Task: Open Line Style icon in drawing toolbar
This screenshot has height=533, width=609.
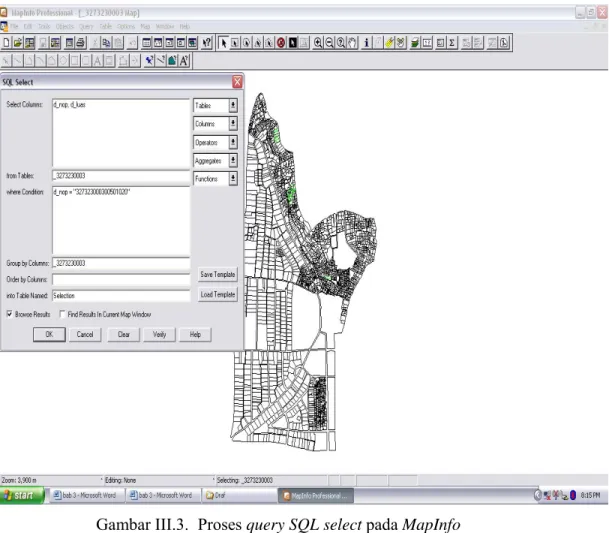Action: tap(161, 61)
